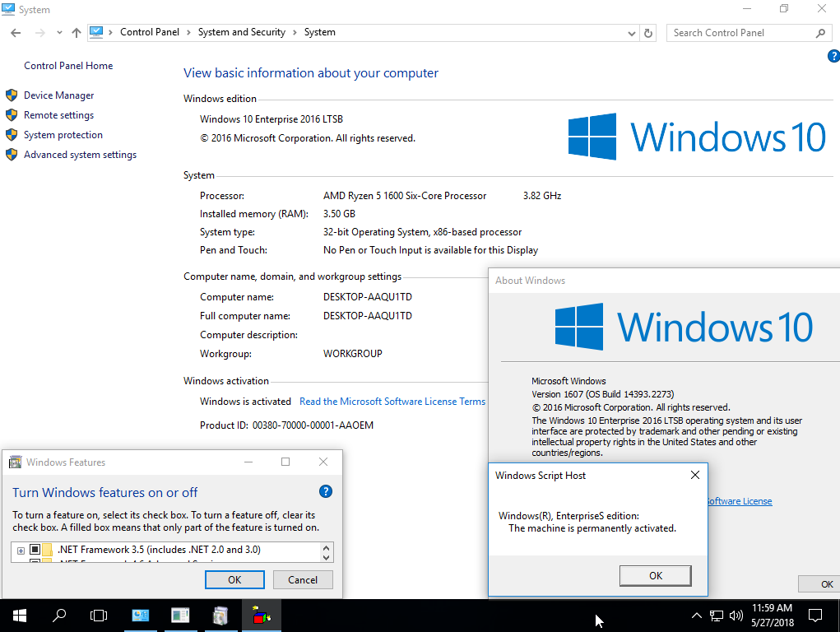Select the Control Panel breadcrumb
The image size is (840, 632).
[150, 32]
